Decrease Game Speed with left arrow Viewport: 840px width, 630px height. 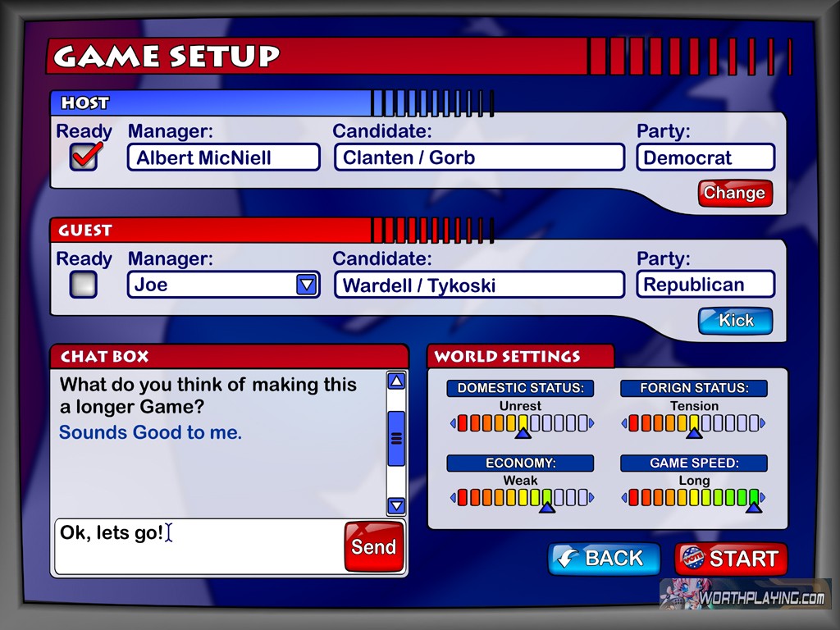pyautogui.click(x=625, y=498)
